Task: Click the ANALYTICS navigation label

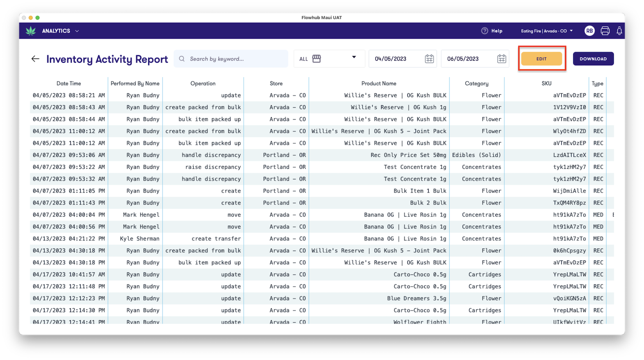Action: coord(56,31)
